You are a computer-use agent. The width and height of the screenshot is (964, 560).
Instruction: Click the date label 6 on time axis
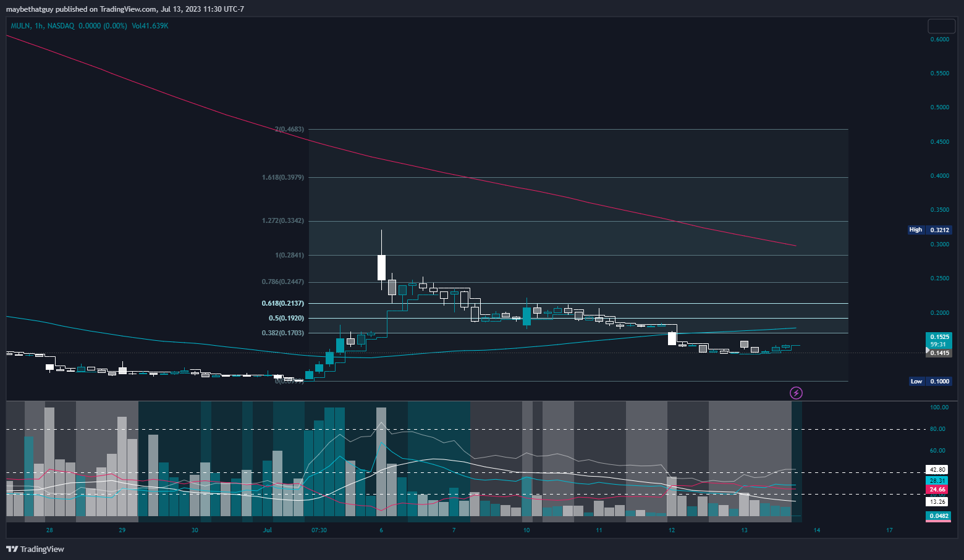[x=381, y=530]
